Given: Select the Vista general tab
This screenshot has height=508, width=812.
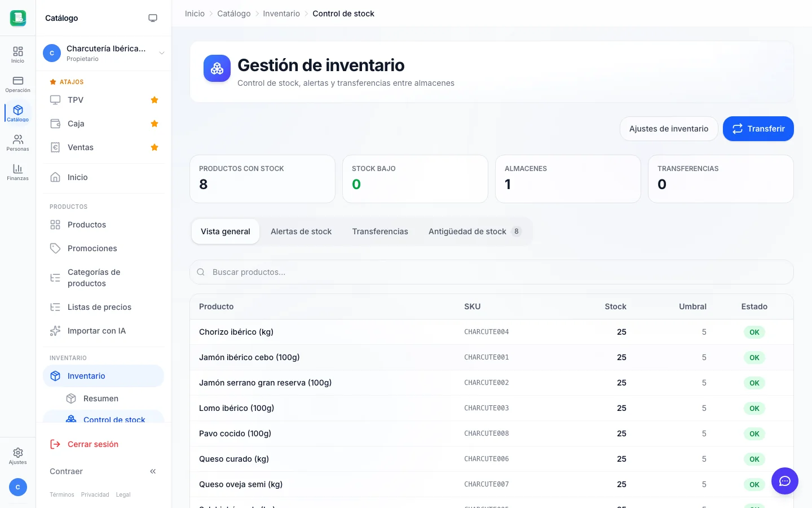Looking at the screenshot, I should pyautogui.click(x=226, y=231).
